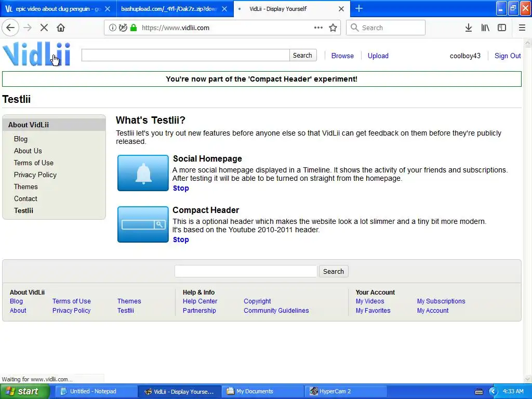This screenshot has height=399, width=532.
Task: Click the Compact Header search thumbnail
Action: click(143, 224)
